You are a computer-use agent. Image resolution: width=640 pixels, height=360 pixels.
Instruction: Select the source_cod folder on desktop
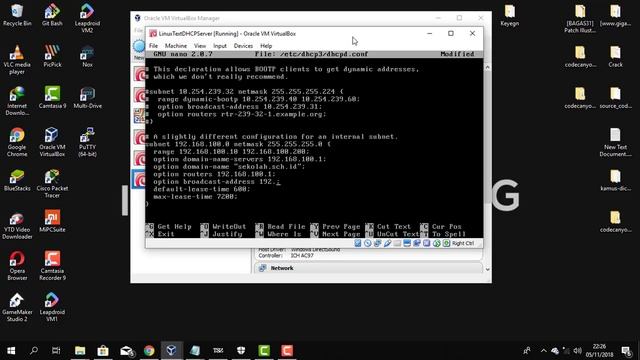tap(615, 98)
